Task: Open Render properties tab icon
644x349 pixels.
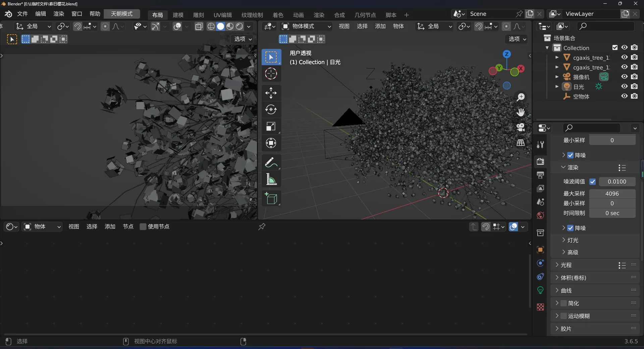Action: point(540,161)
